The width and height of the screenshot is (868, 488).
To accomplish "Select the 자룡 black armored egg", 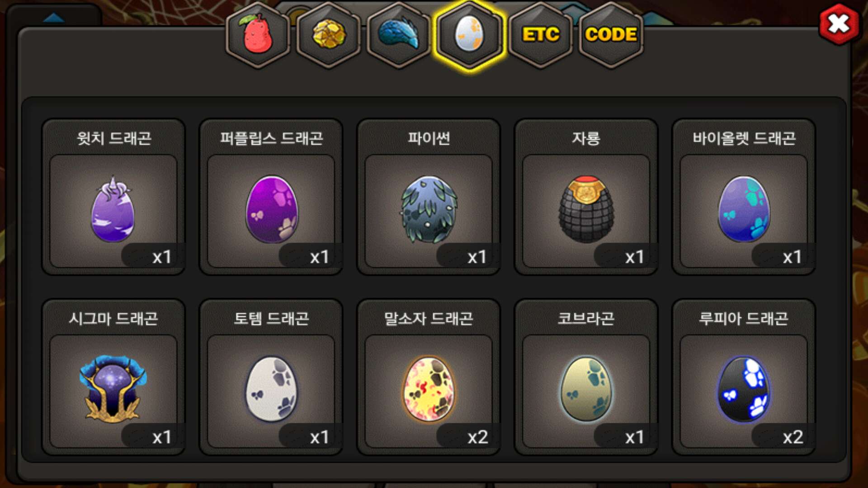I will 586,209.
